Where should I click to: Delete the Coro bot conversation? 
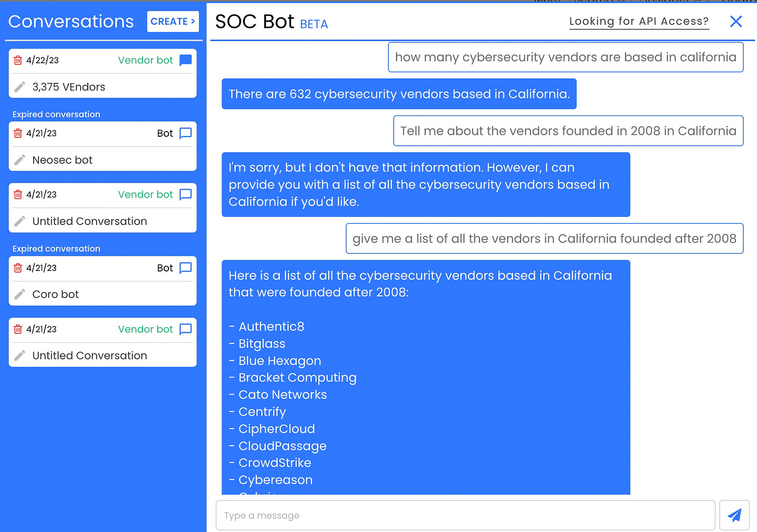18,268
